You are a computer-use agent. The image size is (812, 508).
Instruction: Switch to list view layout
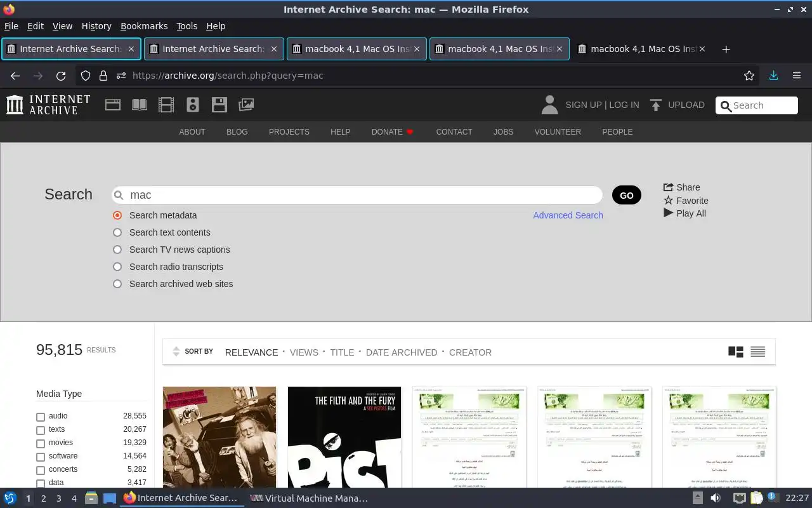coord(757,352)
